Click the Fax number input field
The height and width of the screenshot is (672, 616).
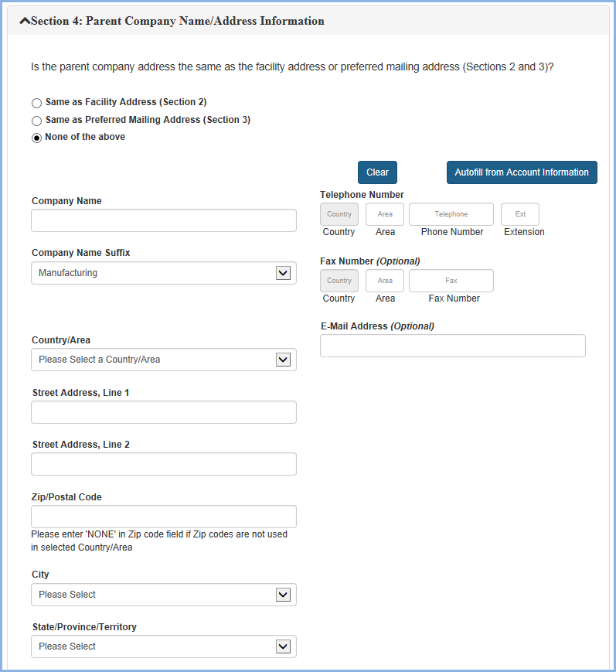pyautogui.click(x=451, y=281)
